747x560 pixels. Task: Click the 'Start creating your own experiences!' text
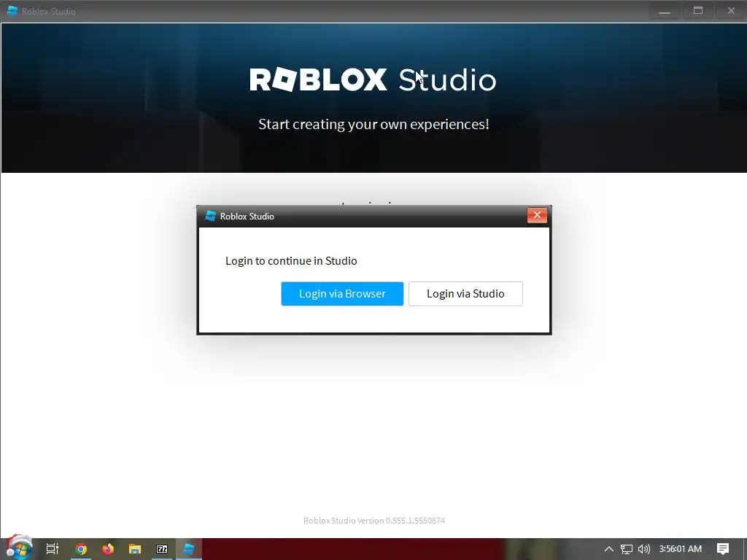[x=373, y=124]
